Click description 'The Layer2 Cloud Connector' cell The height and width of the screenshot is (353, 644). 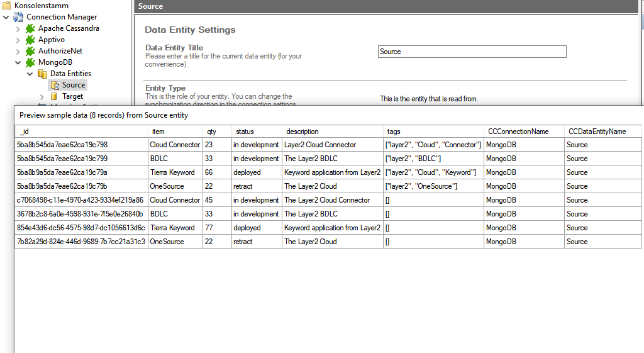click(x=332, y=200)
